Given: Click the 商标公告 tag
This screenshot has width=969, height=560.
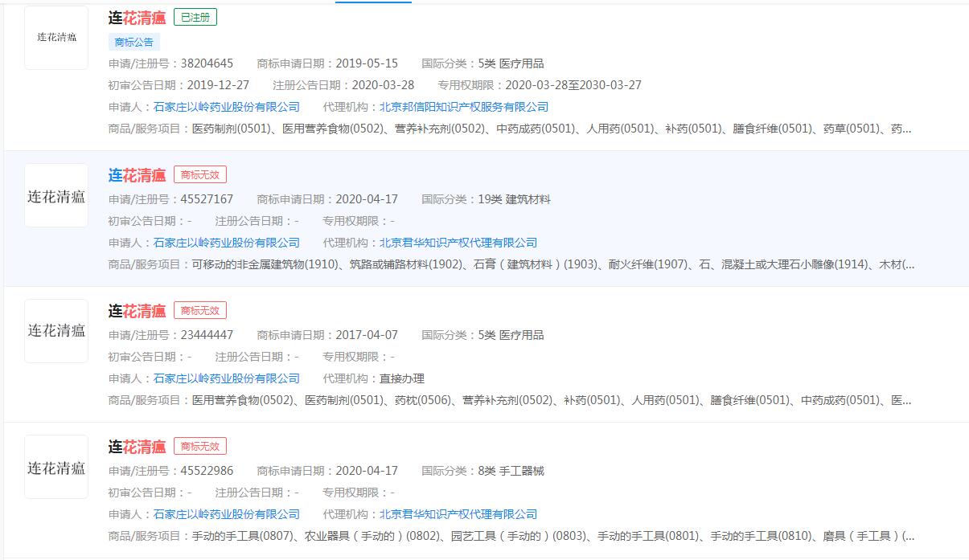Looking at the screenshot, I should click(x=134, y=42).
